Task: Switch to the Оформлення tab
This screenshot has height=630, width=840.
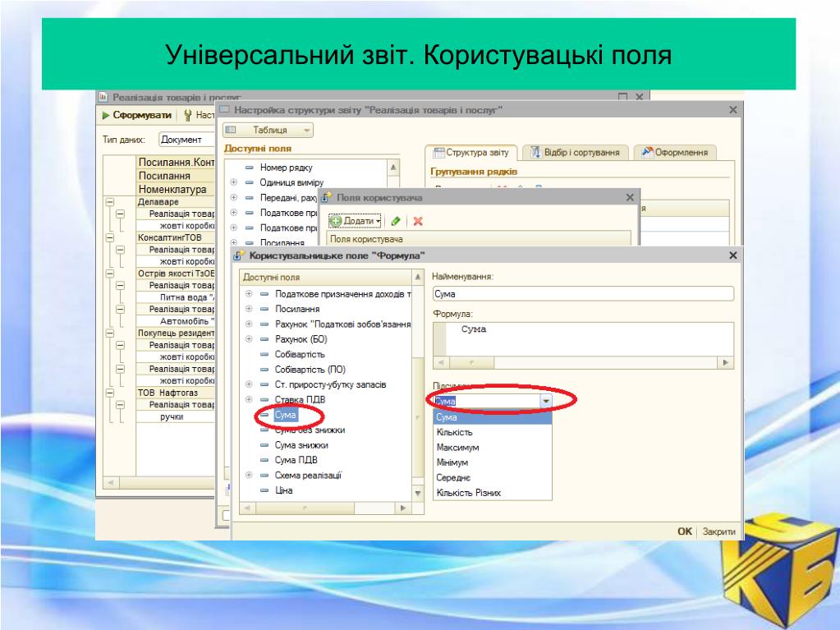Action: [x=675, y=153]
